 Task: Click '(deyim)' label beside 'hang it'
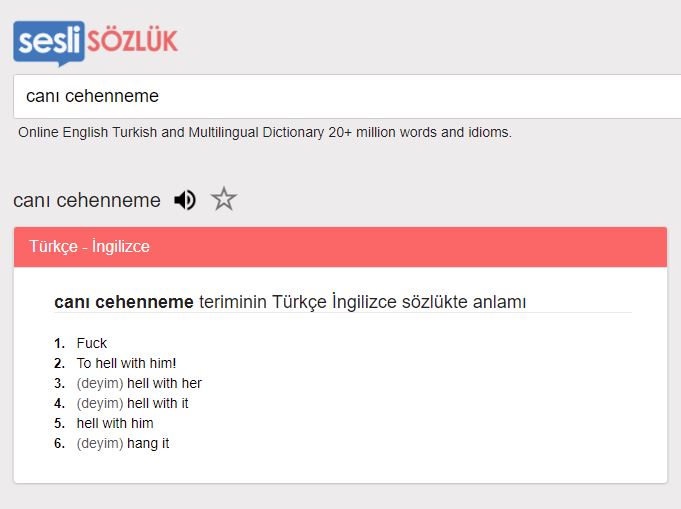100,443
